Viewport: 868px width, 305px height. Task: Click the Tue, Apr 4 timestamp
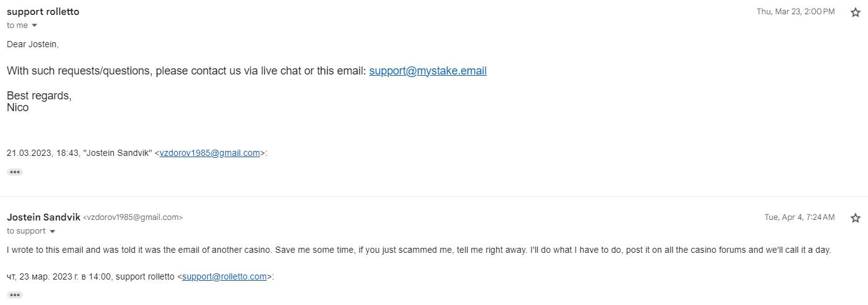coord(799,217)
